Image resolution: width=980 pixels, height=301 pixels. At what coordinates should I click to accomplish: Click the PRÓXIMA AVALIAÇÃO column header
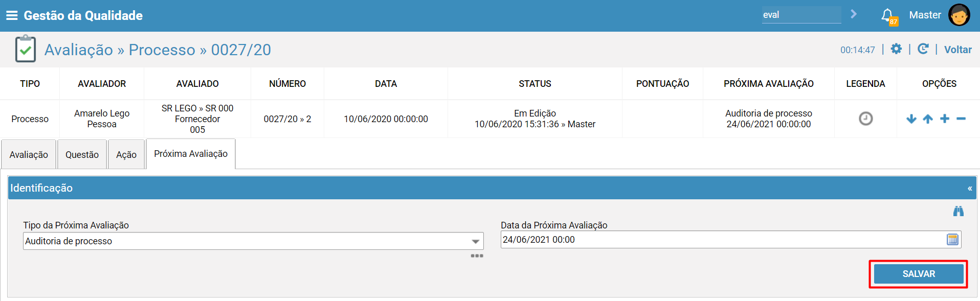[x=768, y=84]
